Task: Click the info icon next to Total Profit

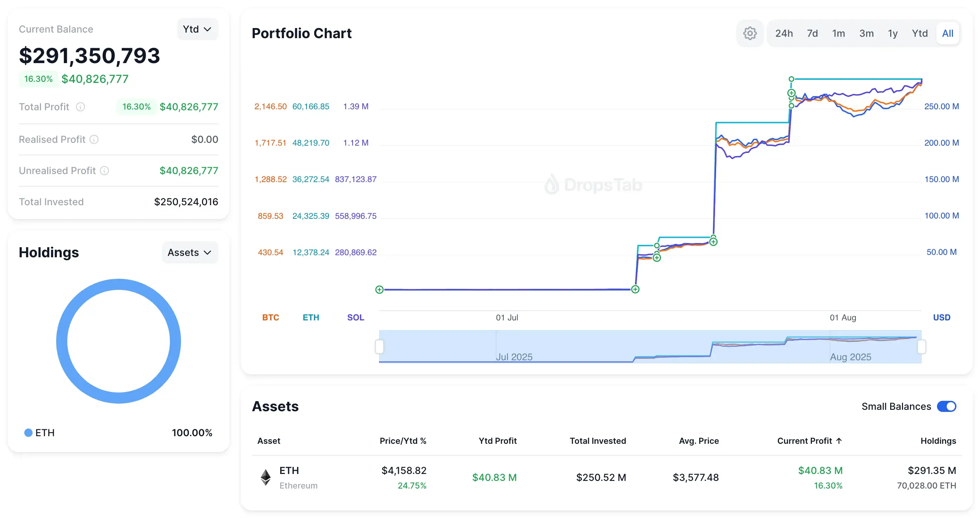Action: (x=80, y=107)
